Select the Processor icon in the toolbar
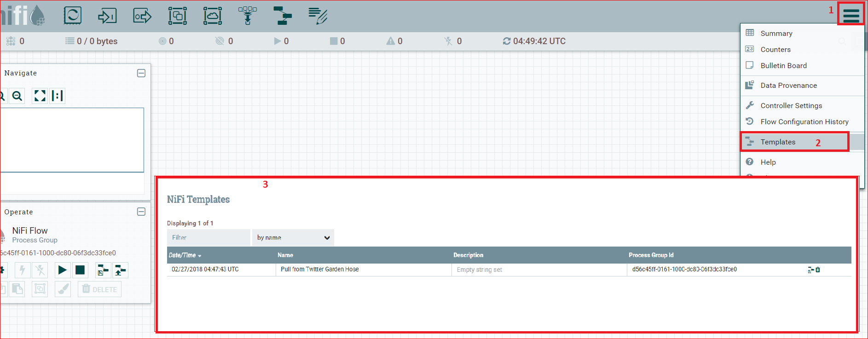 tap(72, 16)
